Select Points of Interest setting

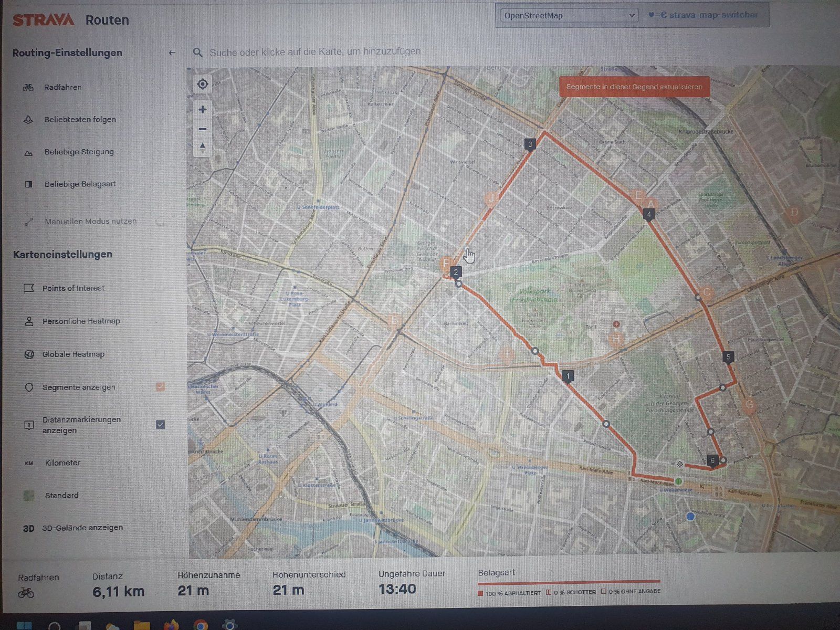(73, 288)
